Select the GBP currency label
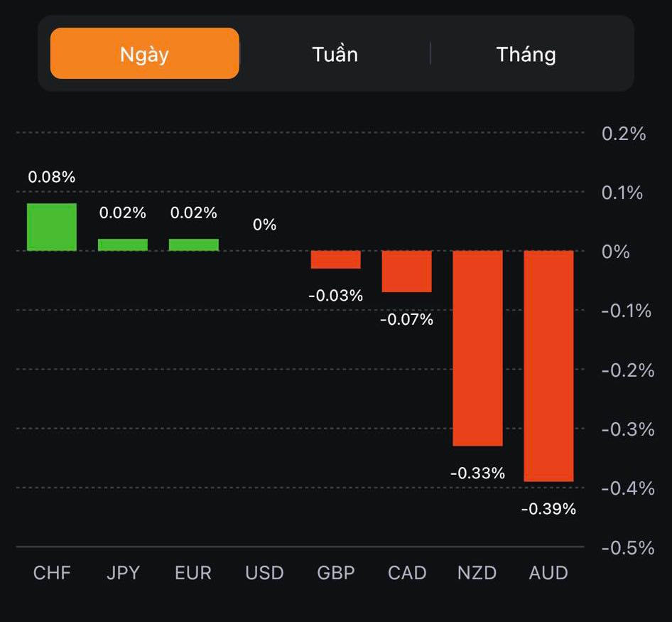This screenshot has width=672, height=622. point(336,573)
